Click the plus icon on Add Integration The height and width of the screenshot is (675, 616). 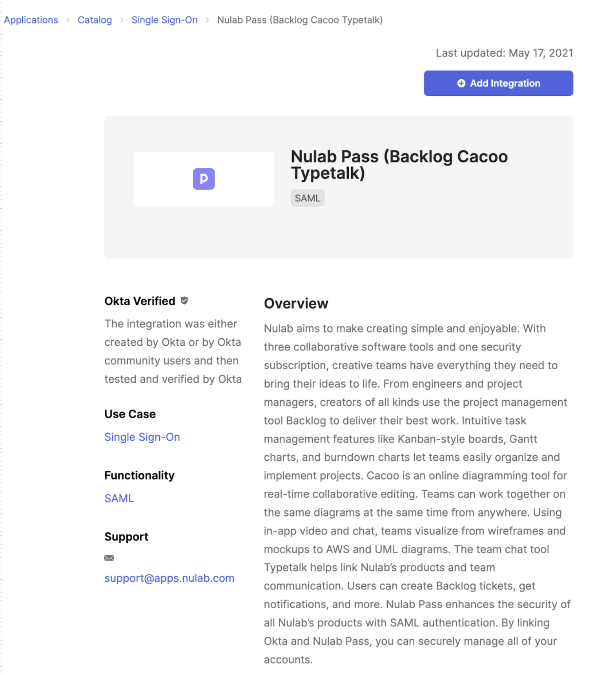tap(461, 83)
